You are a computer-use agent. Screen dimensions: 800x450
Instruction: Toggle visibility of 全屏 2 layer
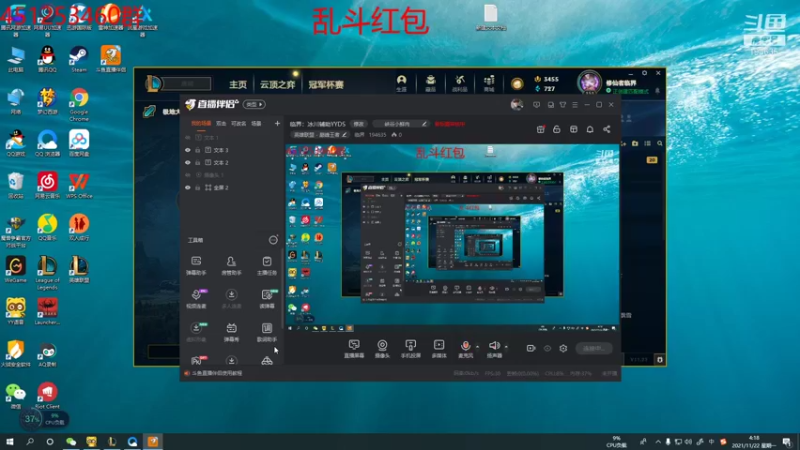188,188
